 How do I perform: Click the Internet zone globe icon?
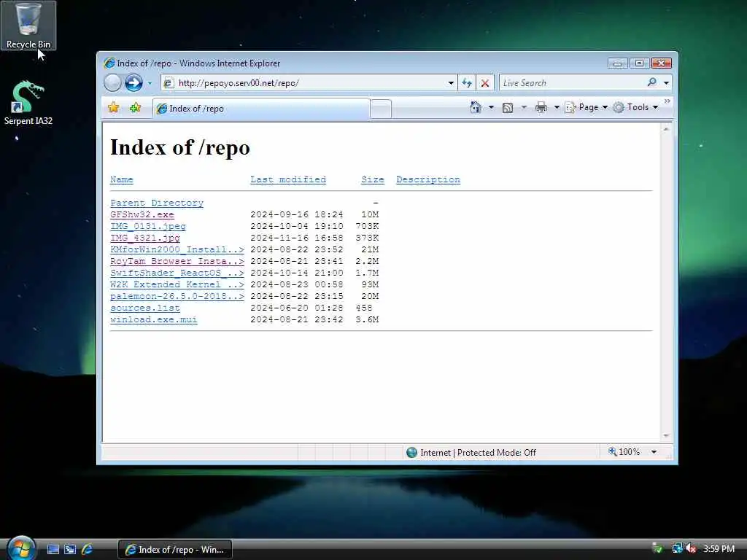(411, 452)
